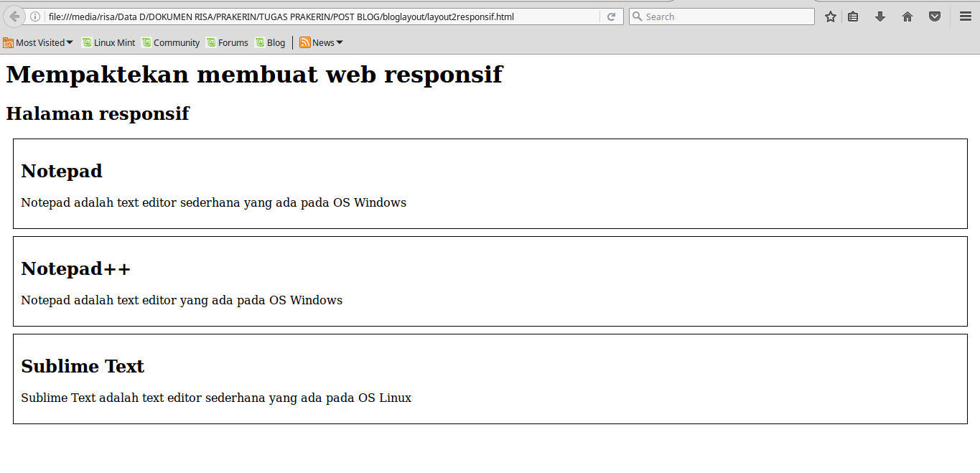Open site information icon in address bar
The height and width of the screenshot is (473, 980).
[35, 17]
